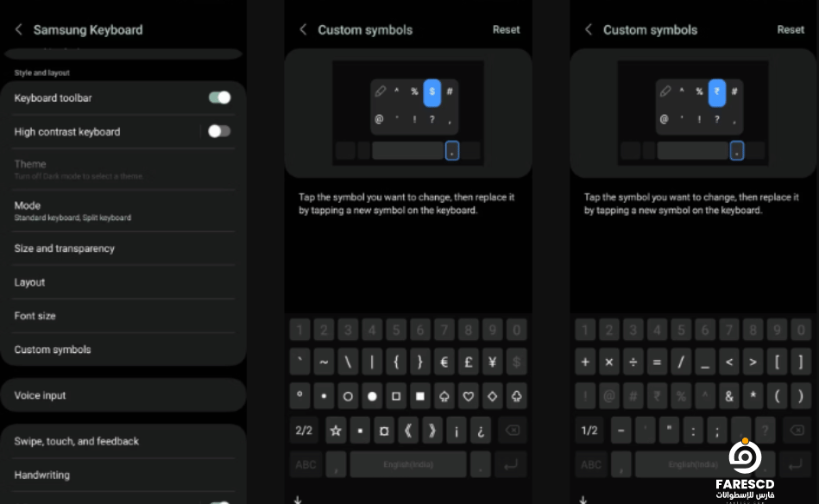Open Custom symbols in Samsung Keyboard settings

click(x=123, y=350)
